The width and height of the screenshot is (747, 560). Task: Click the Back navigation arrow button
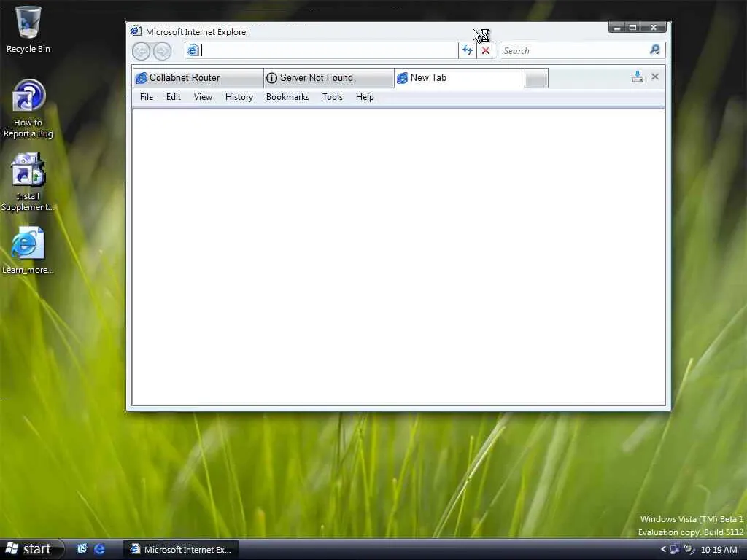(141, 51)
